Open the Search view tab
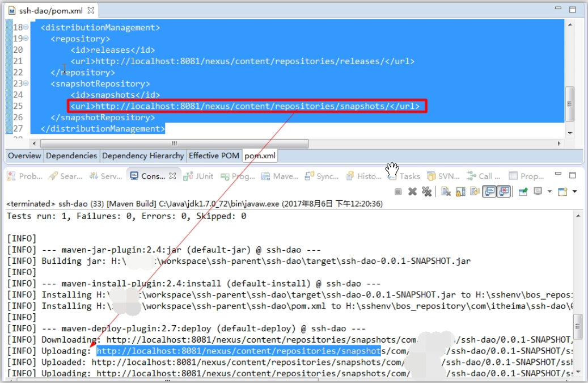The width and height of the screenshot is (588, 383). [66, 176]
